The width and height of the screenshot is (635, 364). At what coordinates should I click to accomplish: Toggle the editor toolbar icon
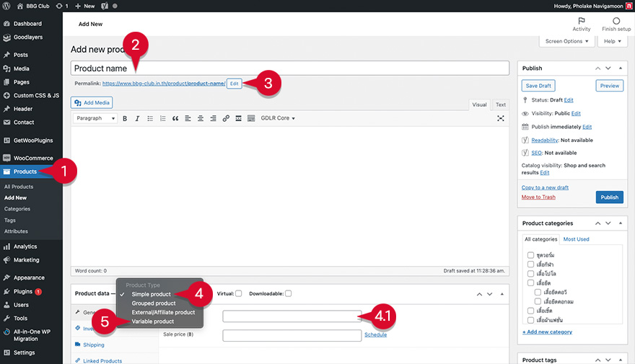[251, 118]
